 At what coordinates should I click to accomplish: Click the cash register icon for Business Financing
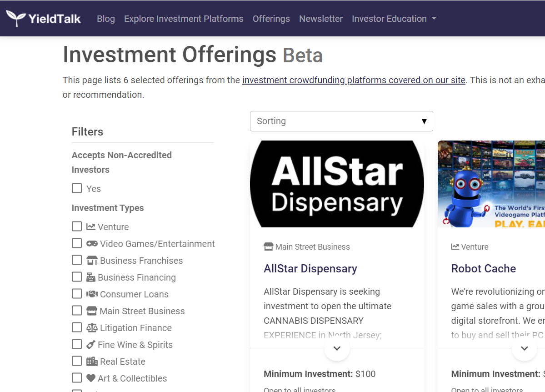(x=91, y=277)
